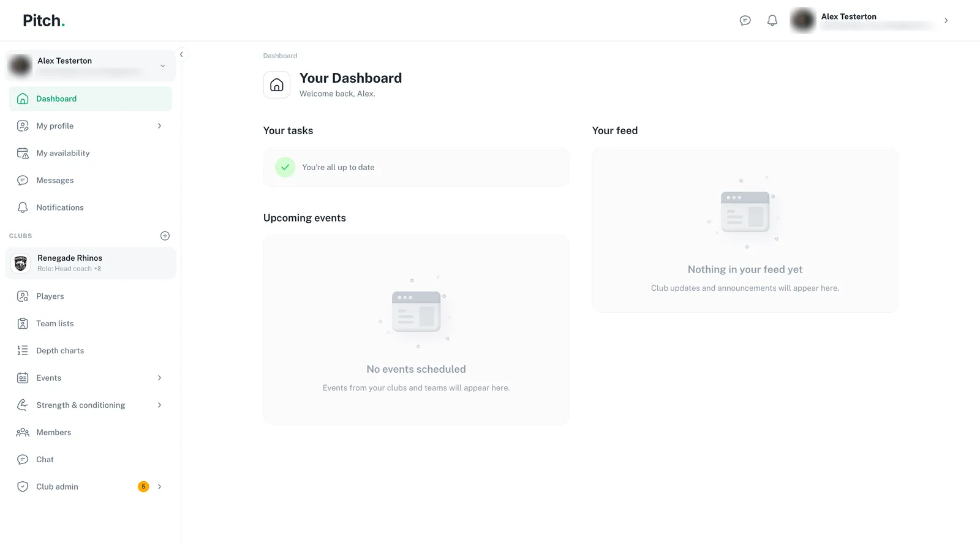
Task: Open messages from top bar chat icon
Action: (x=745, y=20)
